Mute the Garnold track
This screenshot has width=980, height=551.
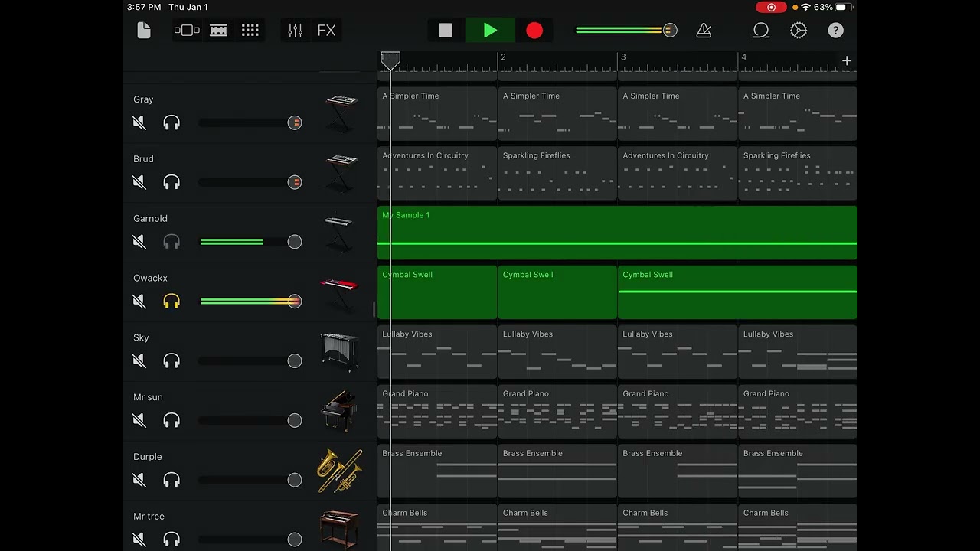[139, 242]
